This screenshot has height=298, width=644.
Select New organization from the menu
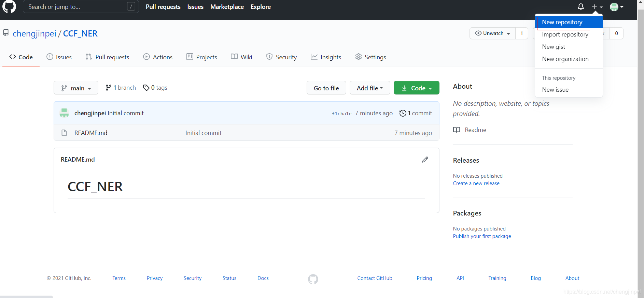[x=569, y=59]
